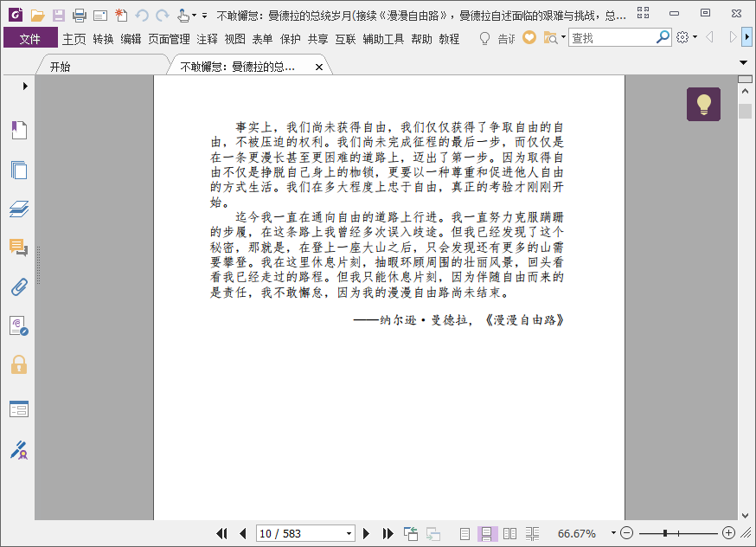Open the layers panel
Image resolution: width=756 pixels, height=547 pixels.
click(19, 209)
